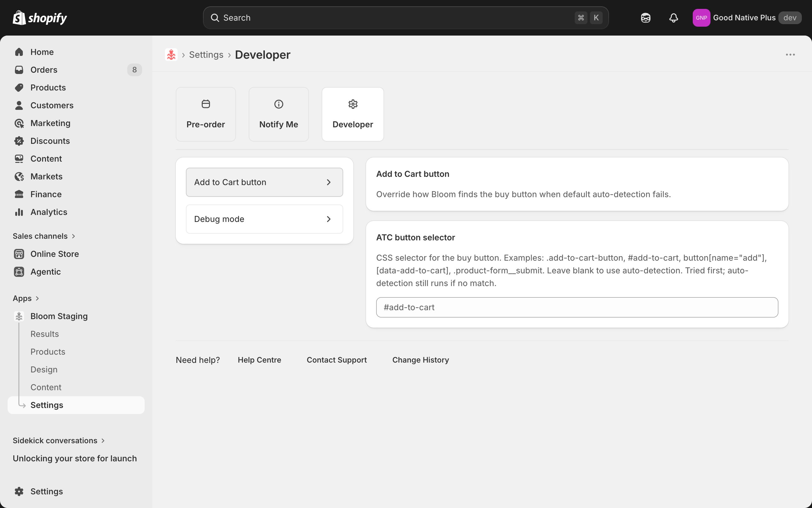The width and height of the screenshot is (812, 508).
Task: Open the Agentic channel label
Action: tap(46, 271)
